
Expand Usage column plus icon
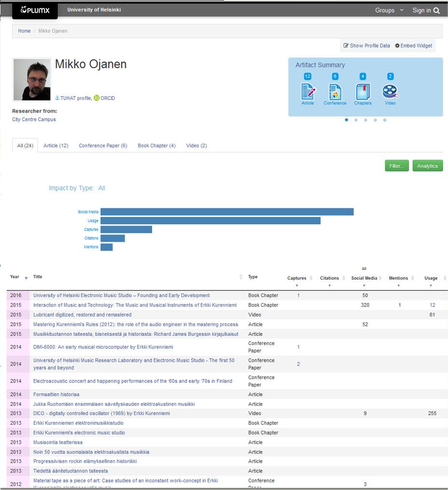click(x=431, y=285)
